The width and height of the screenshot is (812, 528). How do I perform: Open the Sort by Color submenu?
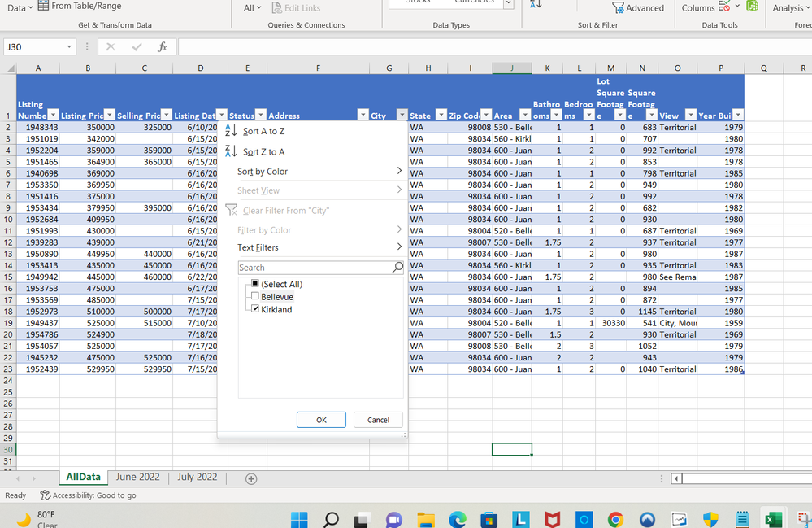click(x=319, y=172)
